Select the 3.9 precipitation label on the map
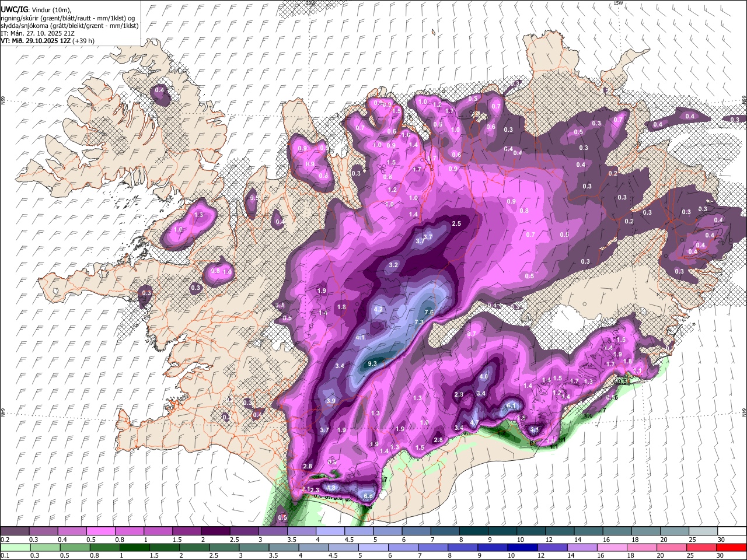Image resolution: width=747 pixels, height=560 pixels. 331,401
